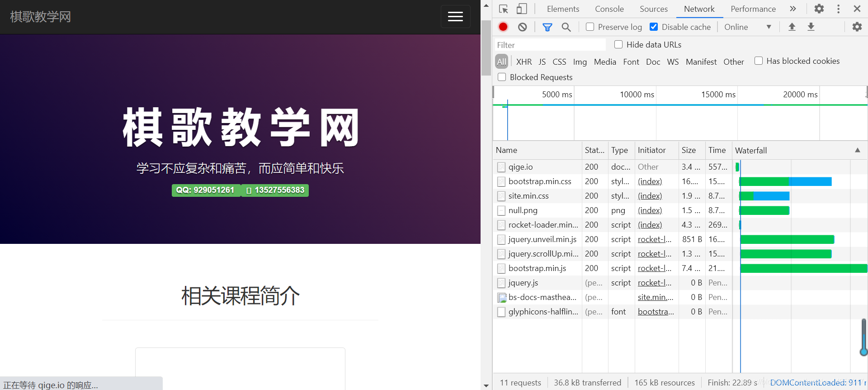Viewport: 868px width, 390px height.
Task: Export HAR file with download arrow
Action: pos(811,27)
